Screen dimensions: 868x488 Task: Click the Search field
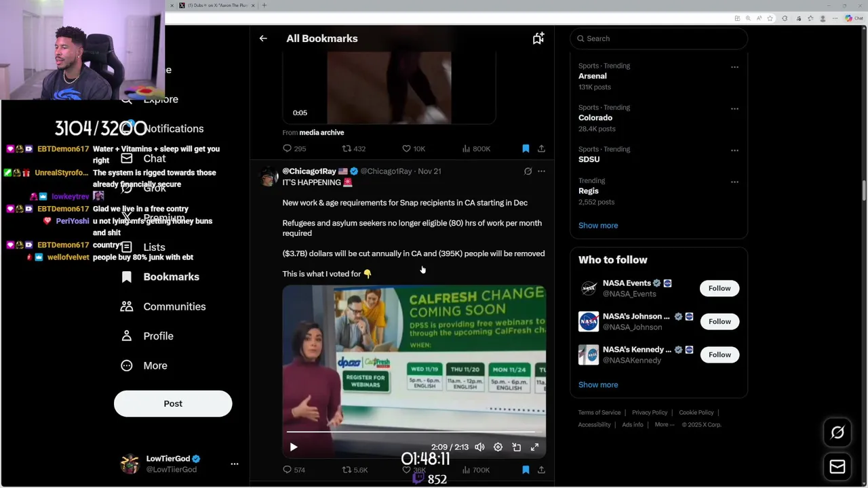coord(658,39)
